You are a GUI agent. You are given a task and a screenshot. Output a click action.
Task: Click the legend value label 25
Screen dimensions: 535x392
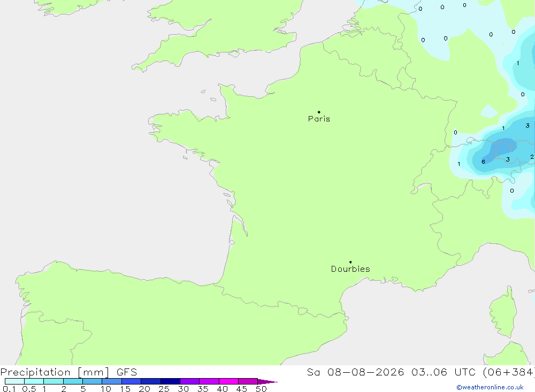point(164,389)
